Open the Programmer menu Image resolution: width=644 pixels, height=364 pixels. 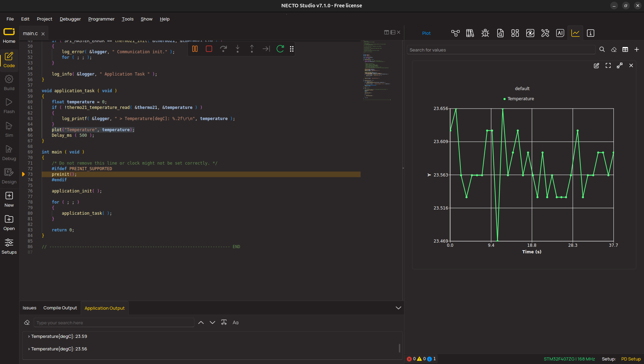click(x=101, y=19)
